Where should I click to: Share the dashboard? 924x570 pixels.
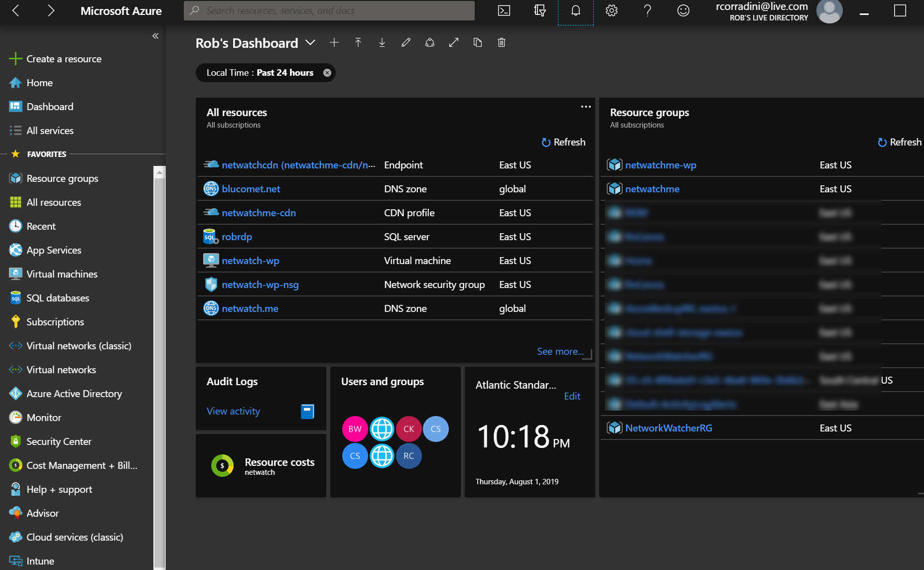pos(430,43)
